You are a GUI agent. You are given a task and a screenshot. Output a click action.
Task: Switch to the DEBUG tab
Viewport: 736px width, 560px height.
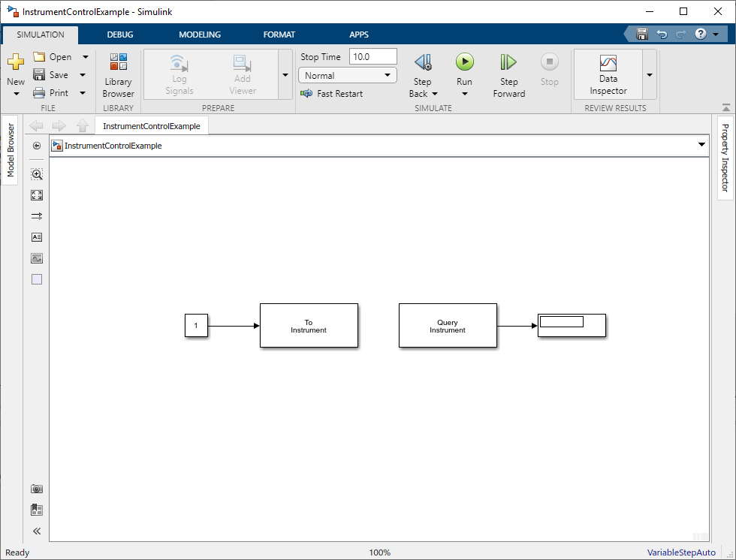click(x=120, y=35)
